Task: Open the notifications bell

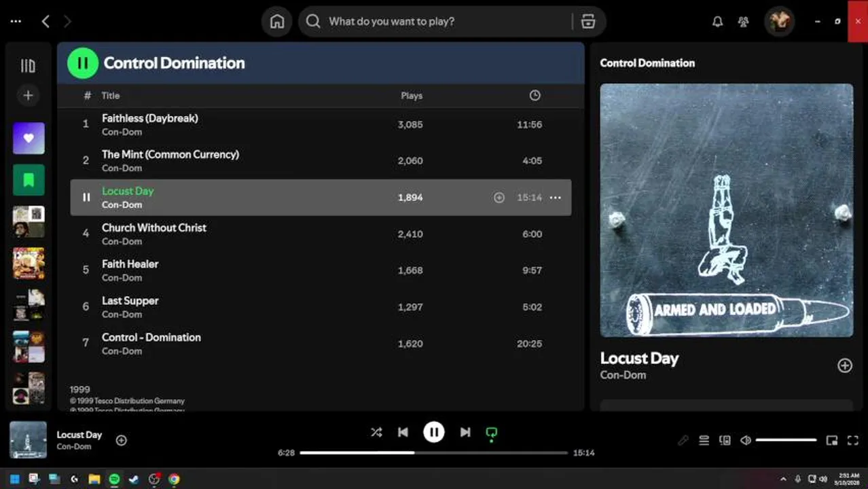Action: [717, 22]
